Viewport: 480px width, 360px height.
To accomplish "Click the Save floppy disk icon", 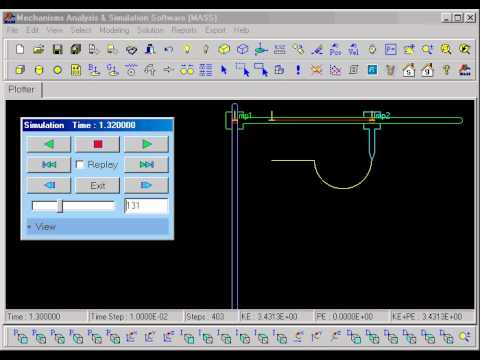I will tap(58, 50).
